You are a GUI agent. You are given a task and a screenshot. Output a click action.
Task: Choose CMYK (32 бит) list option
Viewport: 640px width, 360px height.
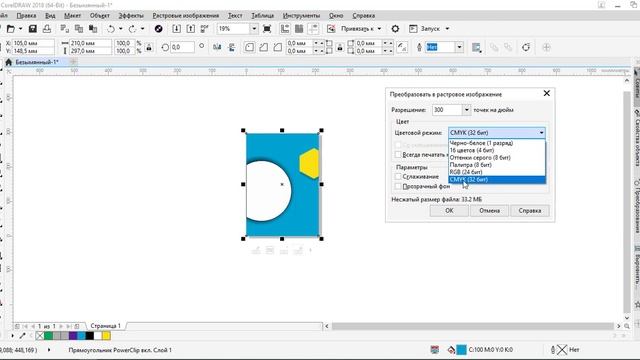497,180
